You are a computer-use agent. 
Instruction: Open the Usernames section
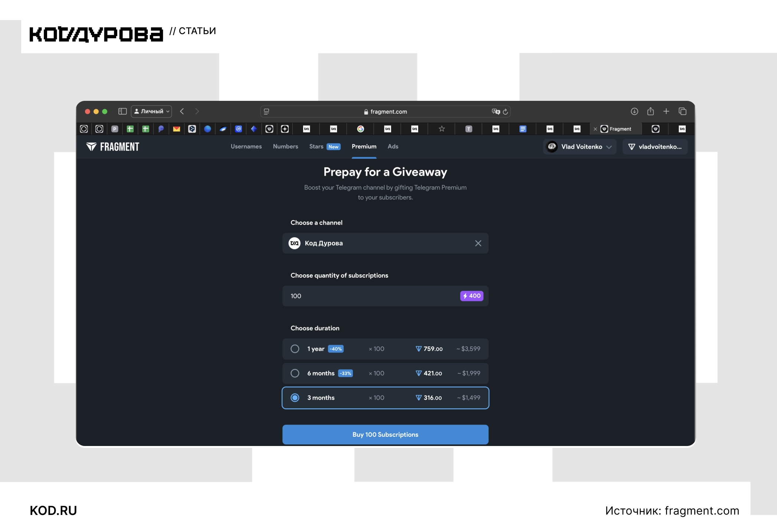[246, 146]
